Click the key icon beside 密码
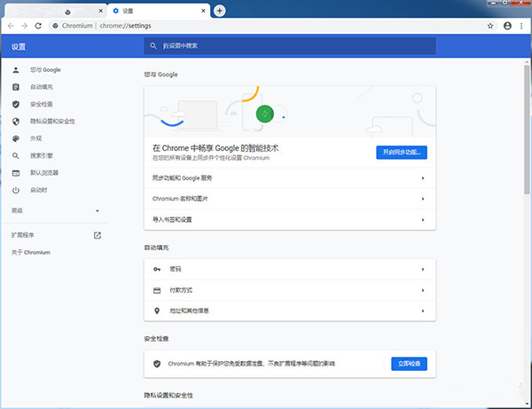 (157, 269)
